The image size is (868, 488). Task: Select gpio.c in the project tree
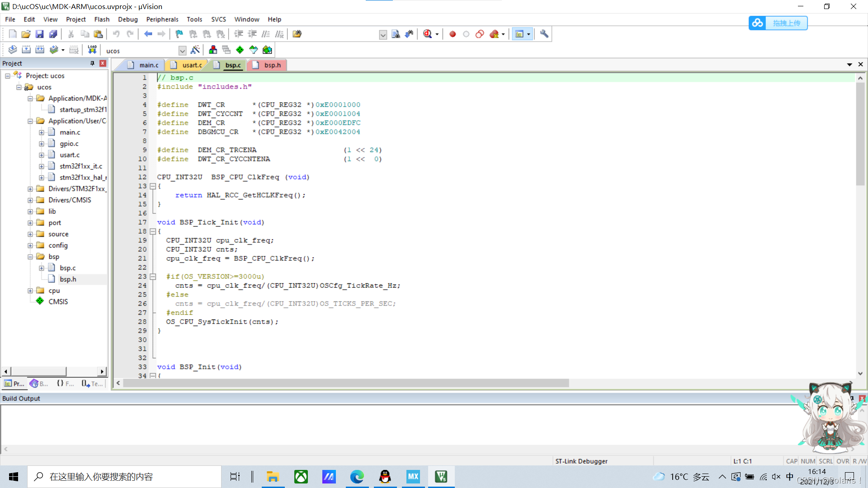(69, 144)
